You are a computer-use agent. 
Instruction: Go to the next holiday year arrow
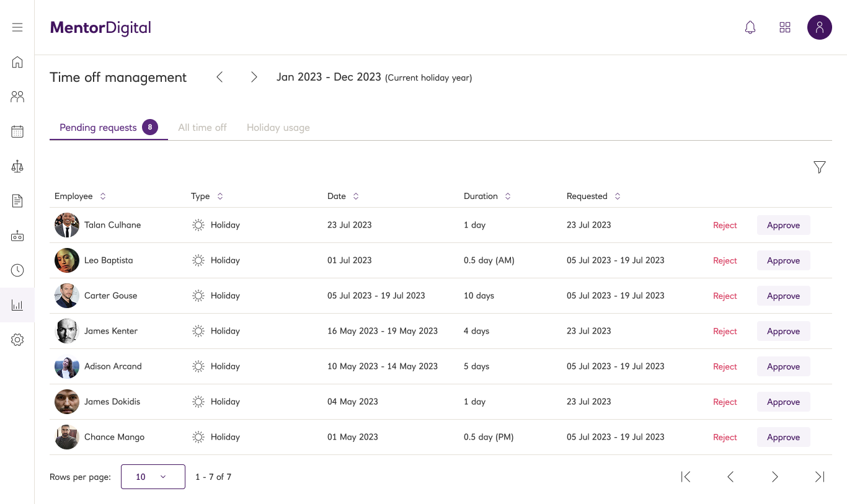(254, 77)
